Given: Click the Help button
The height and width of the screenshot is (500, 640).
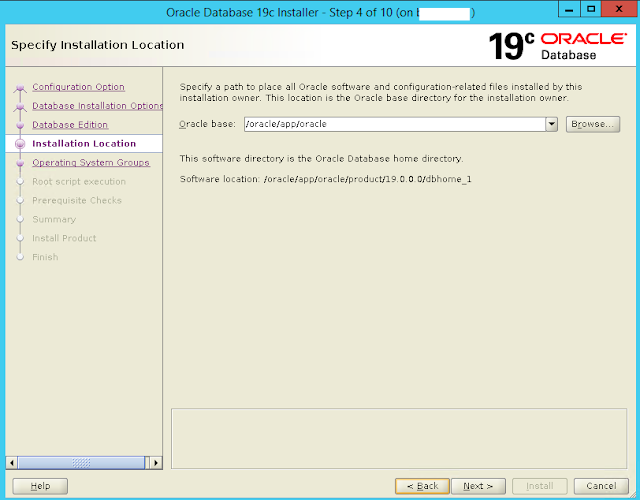Looking at the screenshot, I should pos(40,486).
